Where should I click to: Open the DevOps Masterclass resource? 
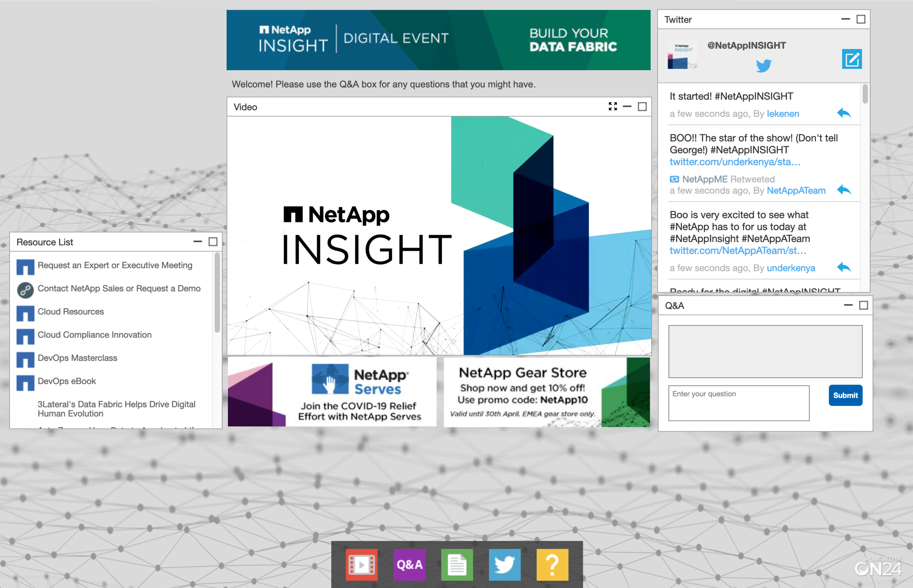click(x=77, y=358)
